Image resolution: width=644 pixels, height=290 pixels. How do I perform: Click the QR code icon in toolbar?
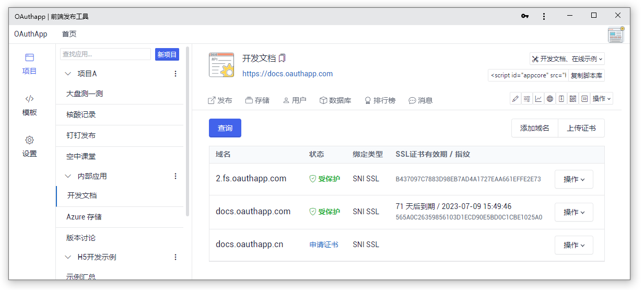coord(573,99)
